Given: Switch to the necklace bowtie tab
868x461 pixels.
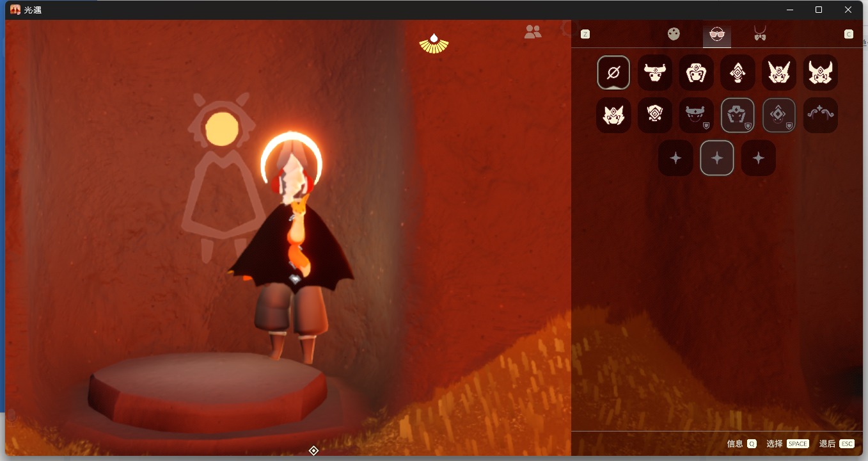Looking at the screenshot, I should coord(760,33).
